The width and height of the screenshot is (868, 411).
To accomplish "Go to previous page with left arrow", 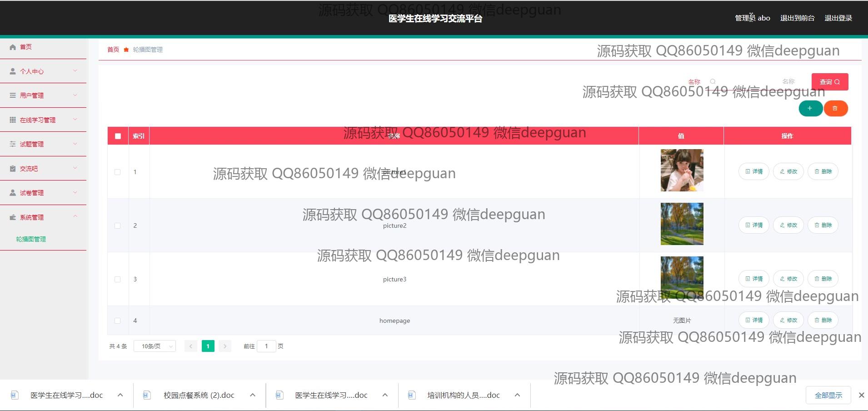I will (191, 346).
